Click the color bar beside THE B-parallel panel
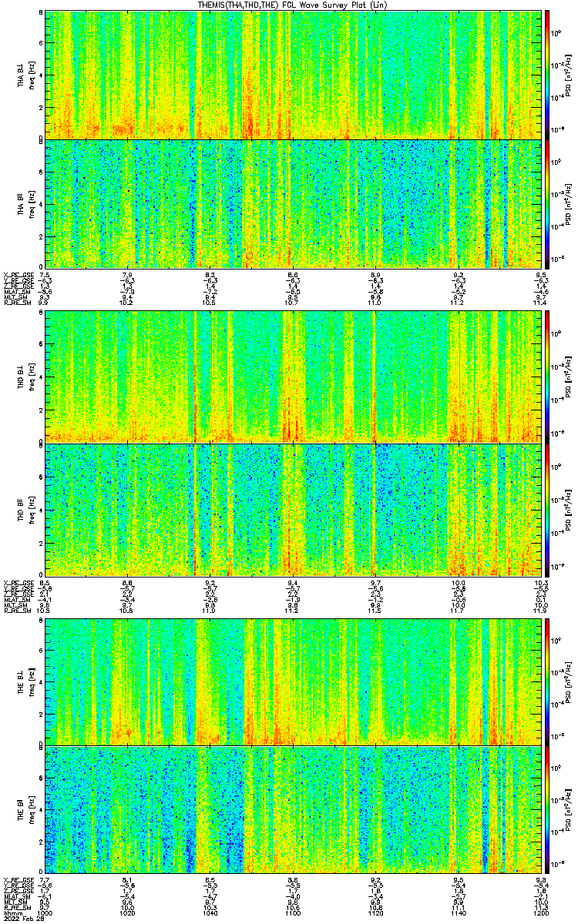 (x=548, y=811)
